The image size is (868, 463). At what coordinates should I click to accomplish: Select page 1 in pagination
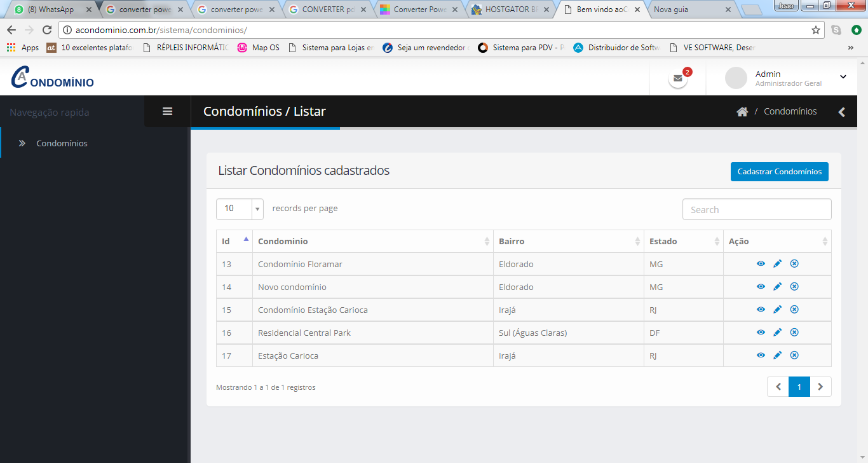(799, 387)
